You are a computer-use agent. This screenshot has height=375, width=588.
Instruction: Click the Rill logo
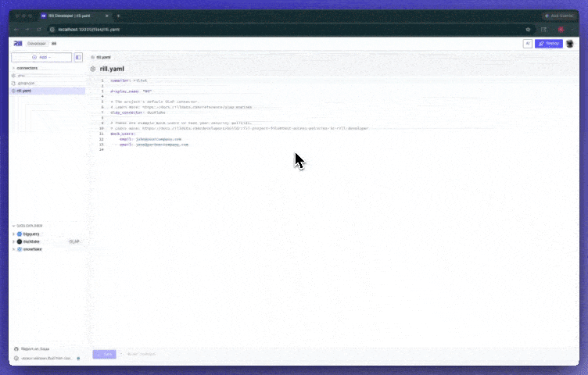(18, 44)
